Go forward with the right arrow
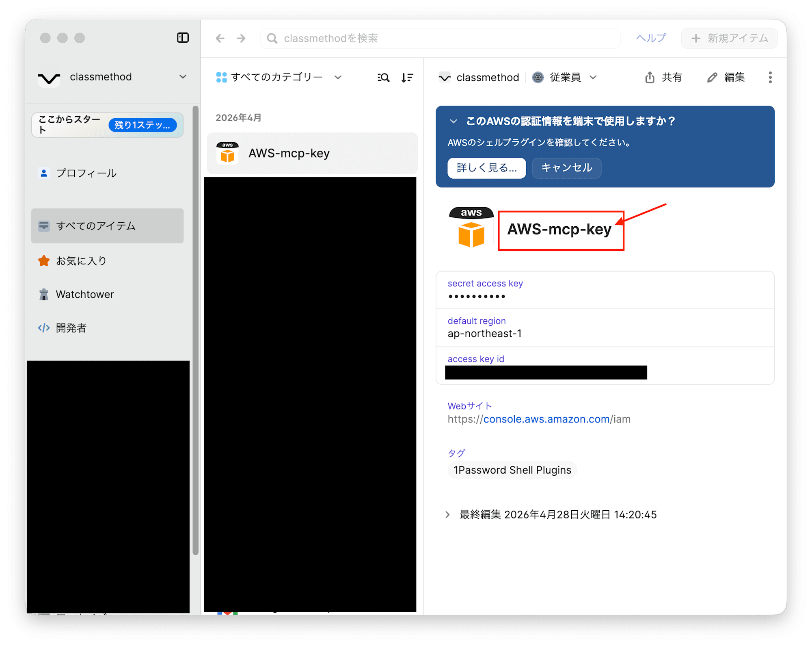Image resolution: width=812 pixels, height=646 pixels. (241, 38)
